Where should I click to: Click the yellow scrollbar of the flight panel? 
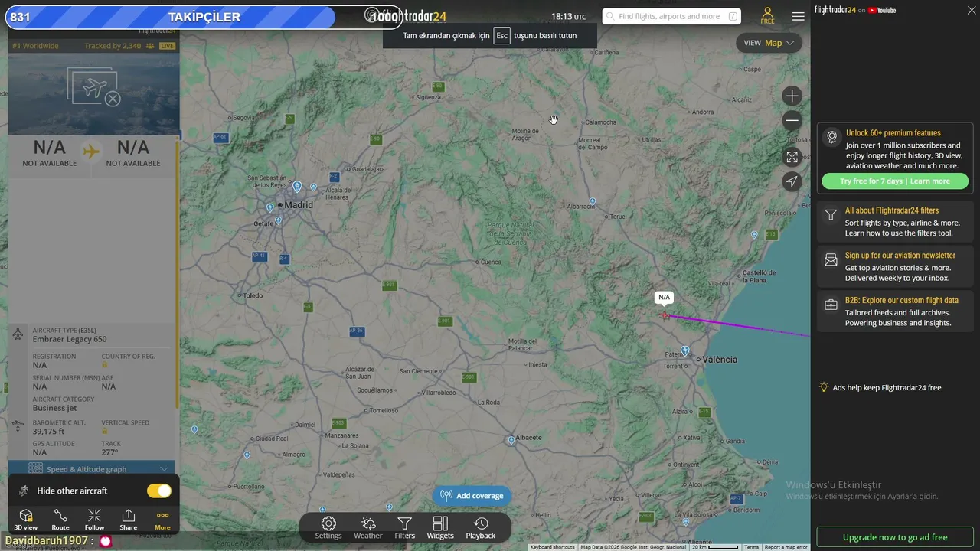[x=177, y=273]
